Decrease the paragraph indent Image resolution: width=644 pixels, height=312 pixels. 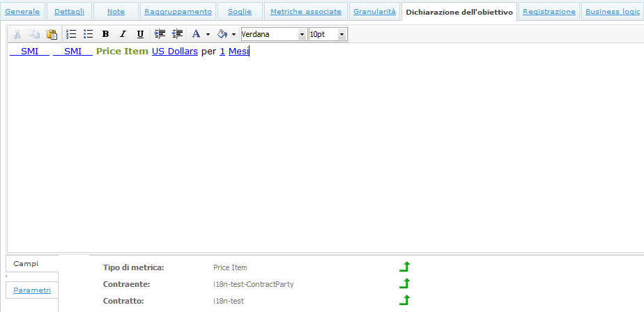point(177,34)
